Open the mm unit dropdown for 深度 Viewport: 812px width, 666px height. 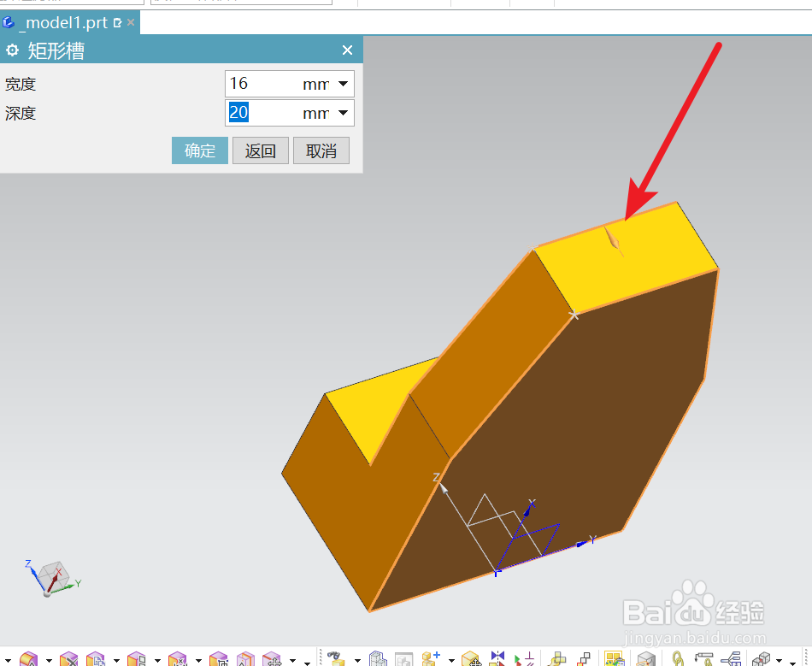click(343, 113)
